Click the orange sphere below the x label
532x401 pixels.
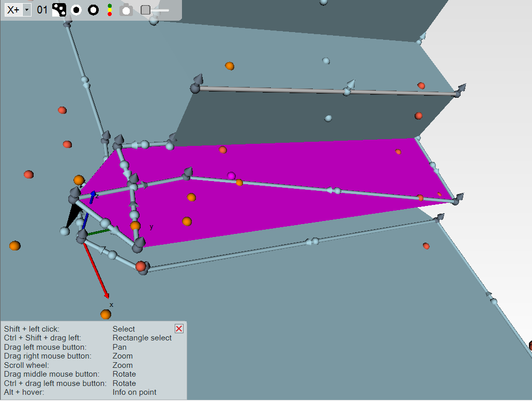(106, 314)
